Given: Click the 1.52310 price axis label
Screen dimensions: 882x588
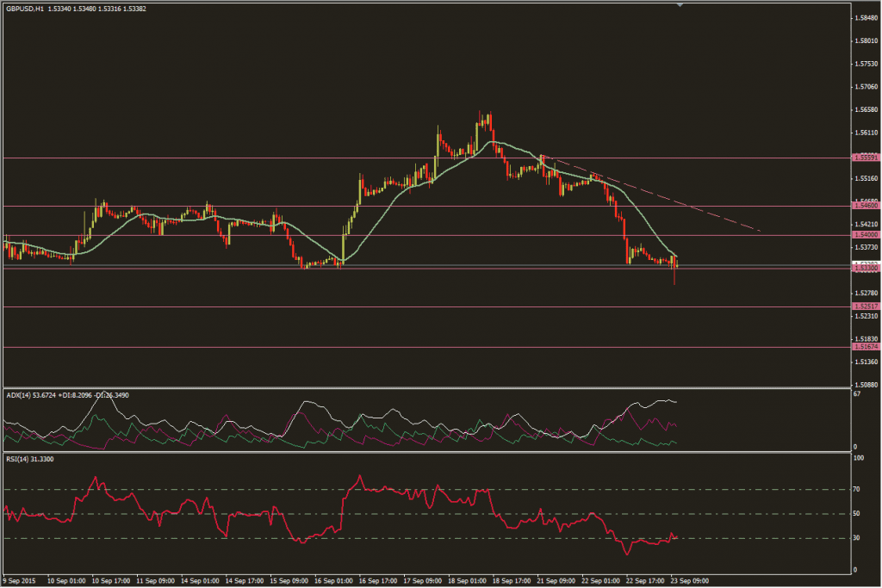Looking at the screenshot, I should pos(866,317).
